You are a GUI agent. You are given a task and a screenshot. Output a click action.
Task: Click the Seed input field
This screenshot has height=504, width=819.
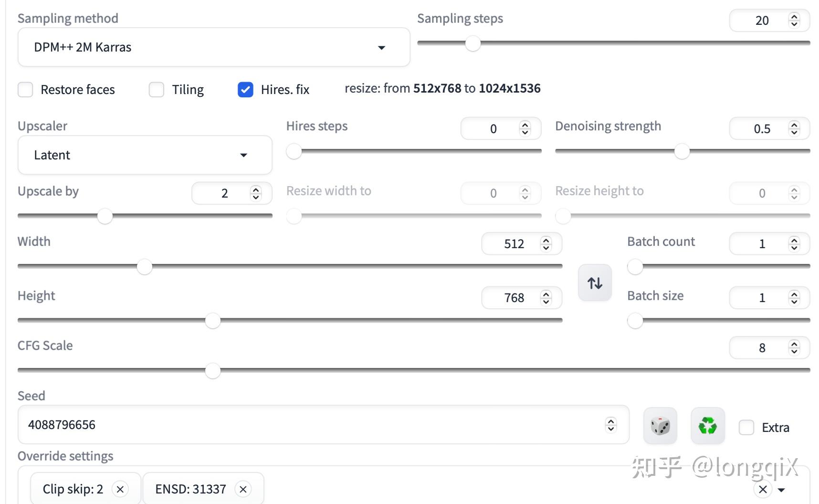click(x=310, y=425)
